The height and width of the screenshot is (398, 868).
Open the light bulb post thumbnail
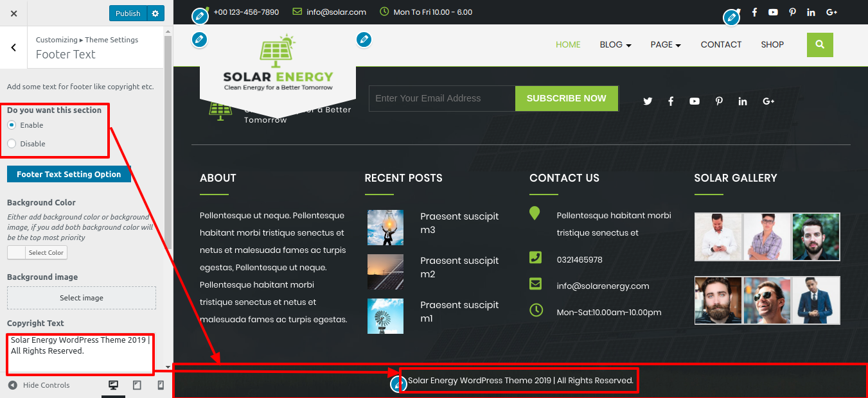click(385, 227)
